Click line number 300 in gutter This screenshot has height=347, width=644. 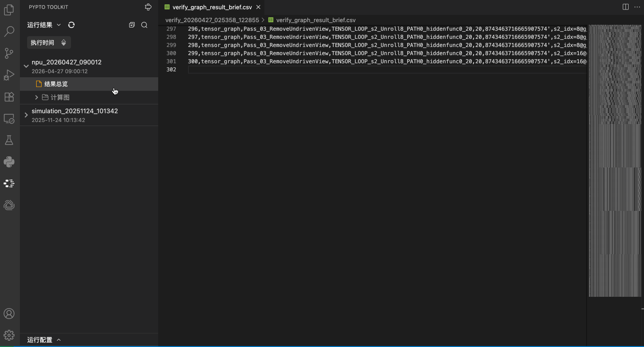[171, 53]
